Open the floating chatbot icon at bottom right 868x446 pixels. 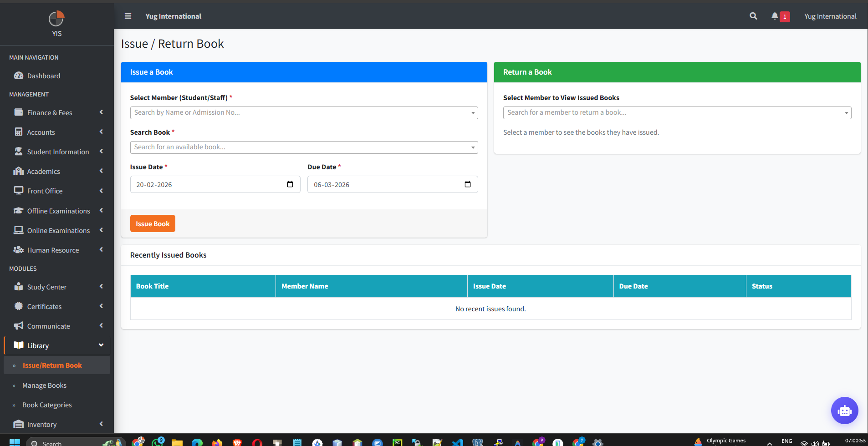(x=844, y=410)
